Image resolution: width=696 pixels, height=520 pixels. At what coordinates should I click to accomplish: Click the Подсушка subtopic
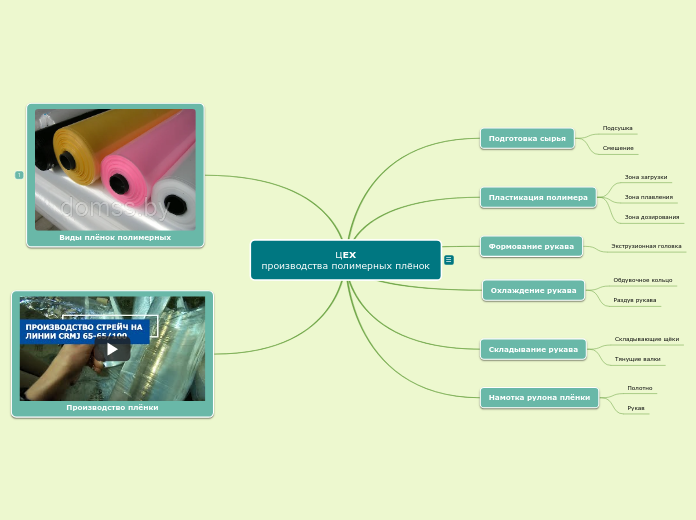tap(617, 128)
